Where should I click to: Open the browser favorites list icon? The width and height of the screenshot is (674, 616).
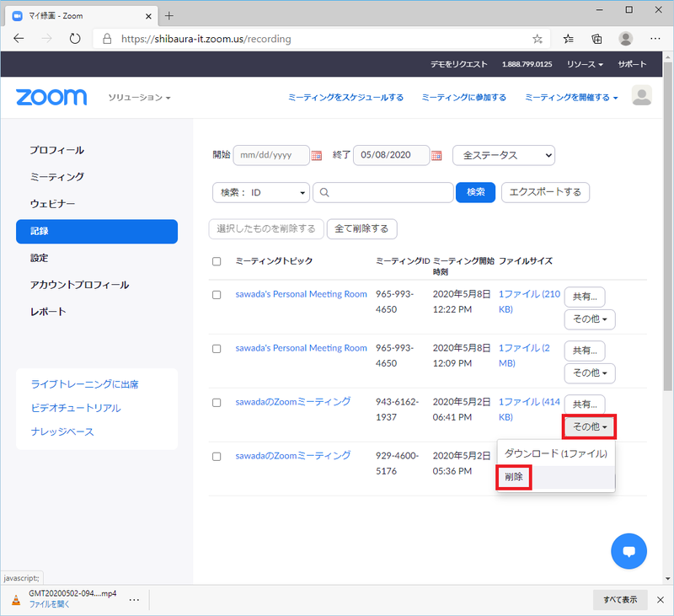point(568,39)
